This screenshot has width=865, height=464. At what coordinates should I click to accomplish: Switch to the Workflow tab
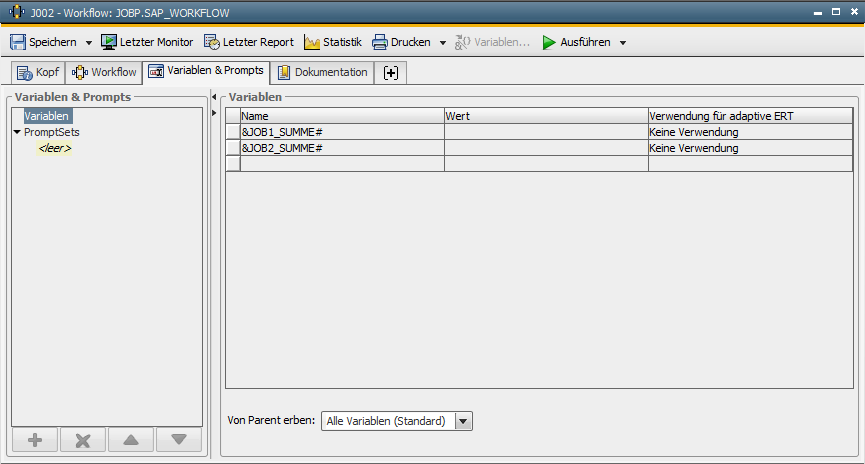104,72
